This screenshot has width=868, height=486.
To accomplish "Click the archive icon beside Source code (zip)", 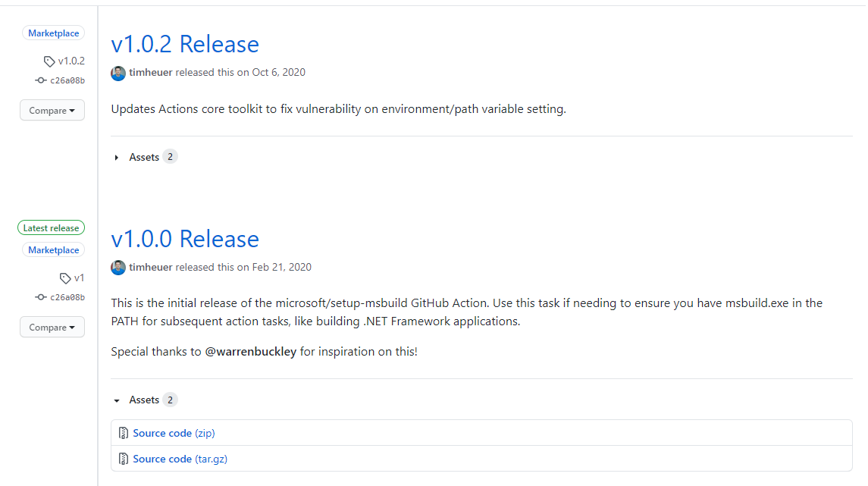I will (x=123, y=432).
